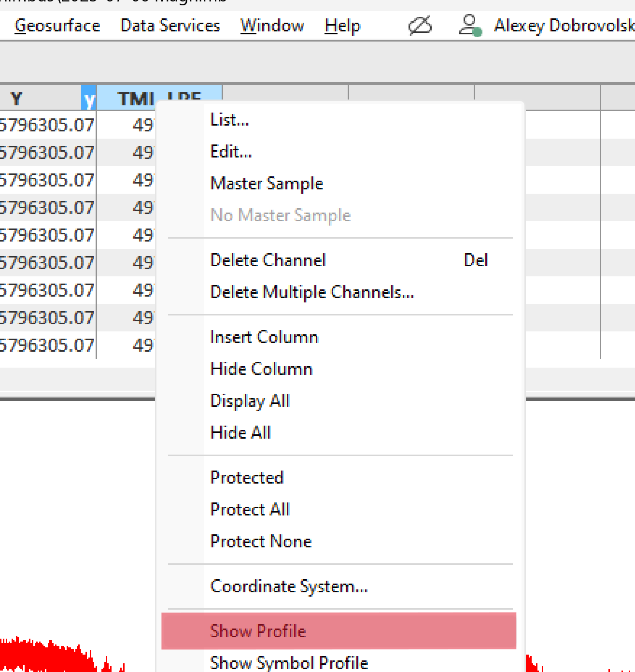
Task: Select Protect None
Action: 261,541
